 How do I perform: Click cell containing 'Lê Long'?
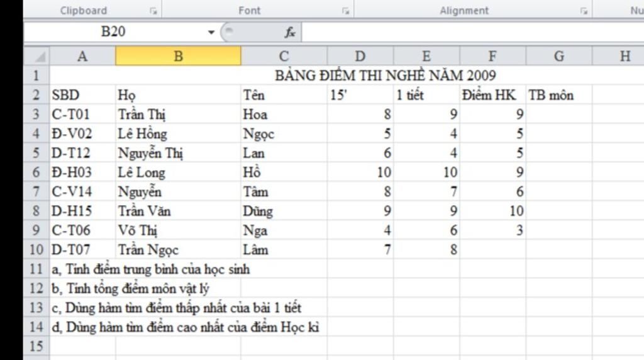[178, 172]
